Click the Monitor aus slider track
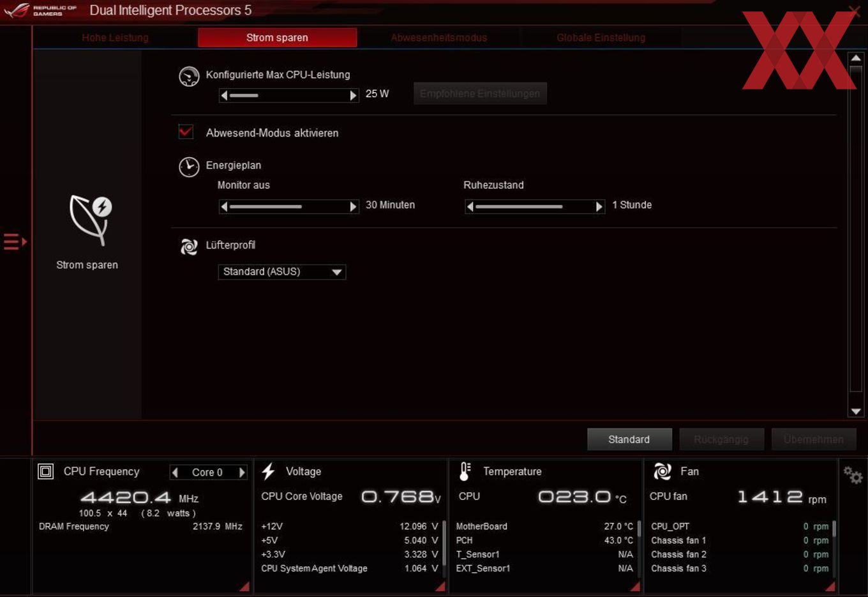This screenshot has height=597, width=868. [x=288, y=206]
